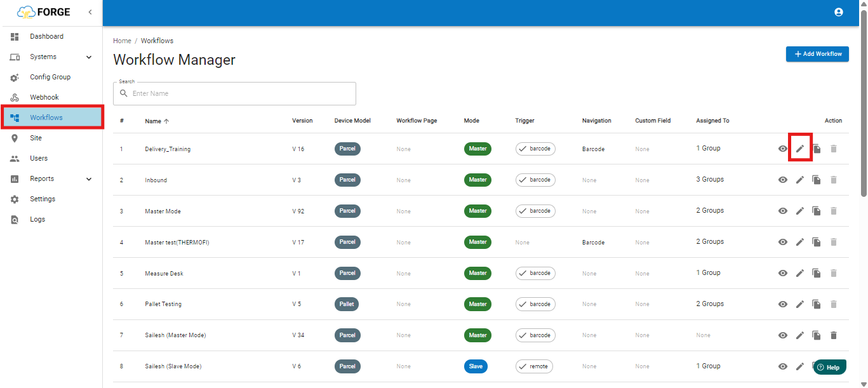Click the Add Workflow button
This screenshot has width=868, height=388.
(x=817, y=54)
